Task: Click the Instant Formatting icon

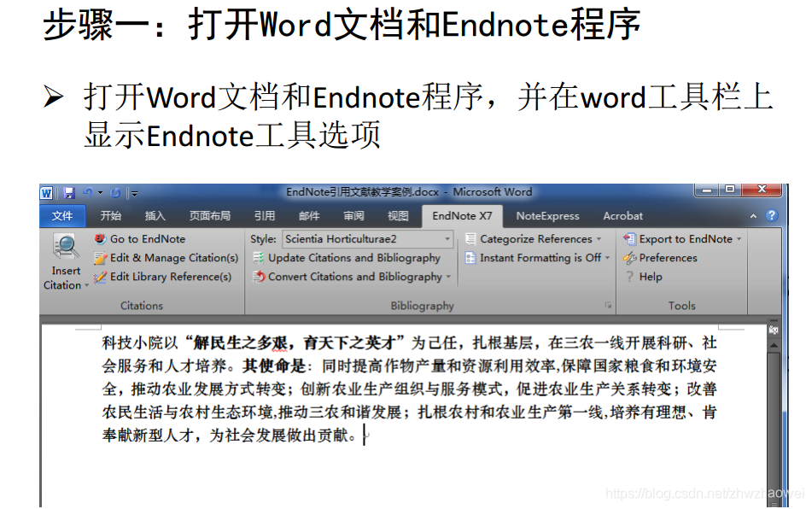Action: pyautogui.click(x=470, y=258)
